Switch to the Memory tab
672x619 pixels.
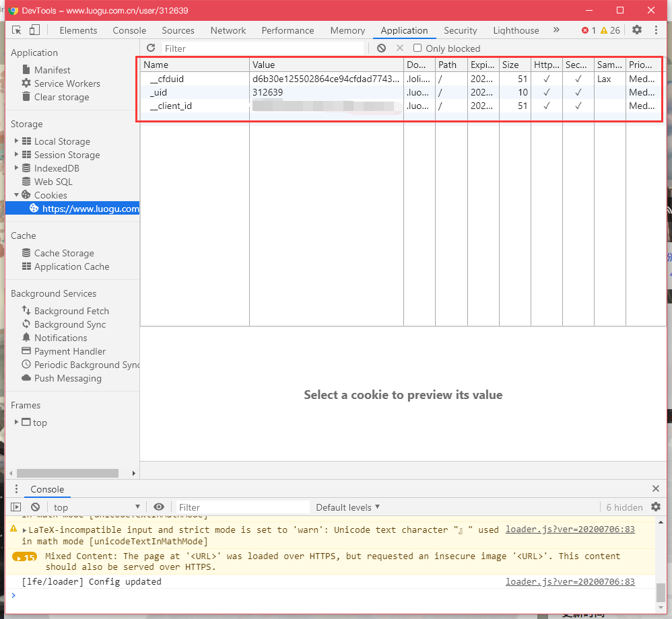coord(347,30)
